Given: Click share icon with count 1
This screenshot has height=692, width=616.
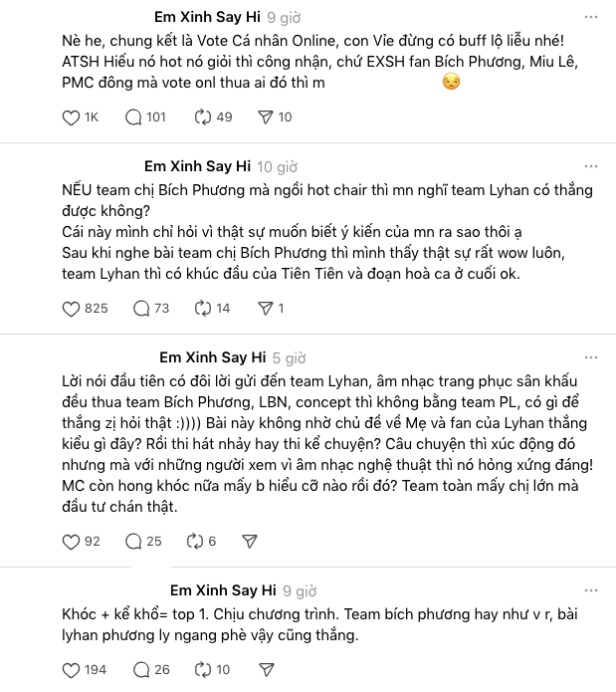Looking at the screenshot, I should coord(266,309).
